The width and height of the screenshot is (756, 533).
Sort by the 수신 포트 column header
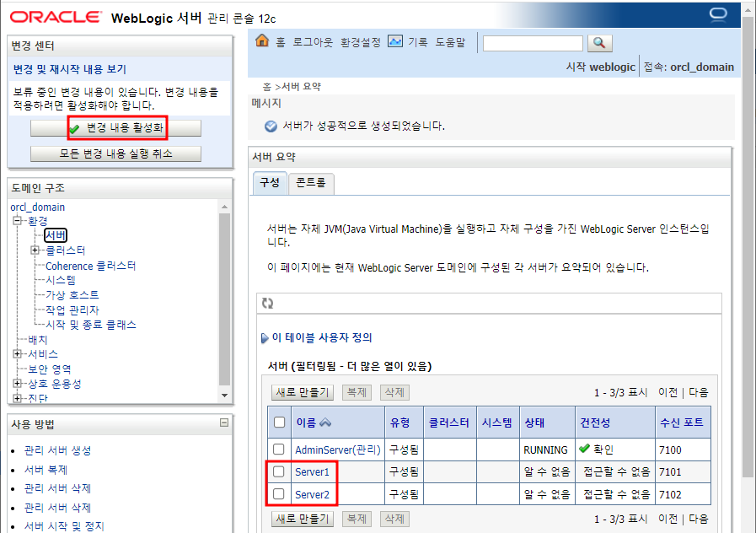[682, 423]
